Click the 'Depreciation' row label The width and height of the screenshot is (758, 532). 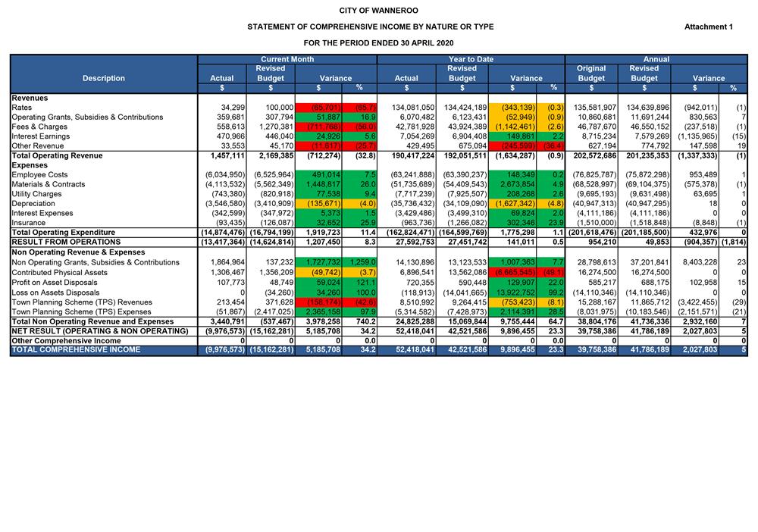(33, 204)
